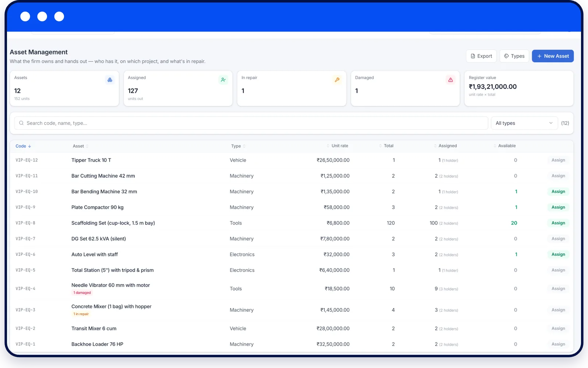This screenshot has width=588, height=368.
Task: Sort by Asset column header
Action: [80, 146]
